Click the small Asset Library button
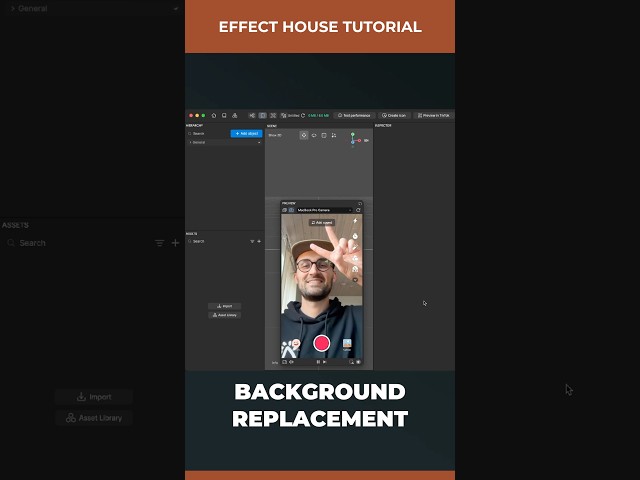 (x=224, y=315)
